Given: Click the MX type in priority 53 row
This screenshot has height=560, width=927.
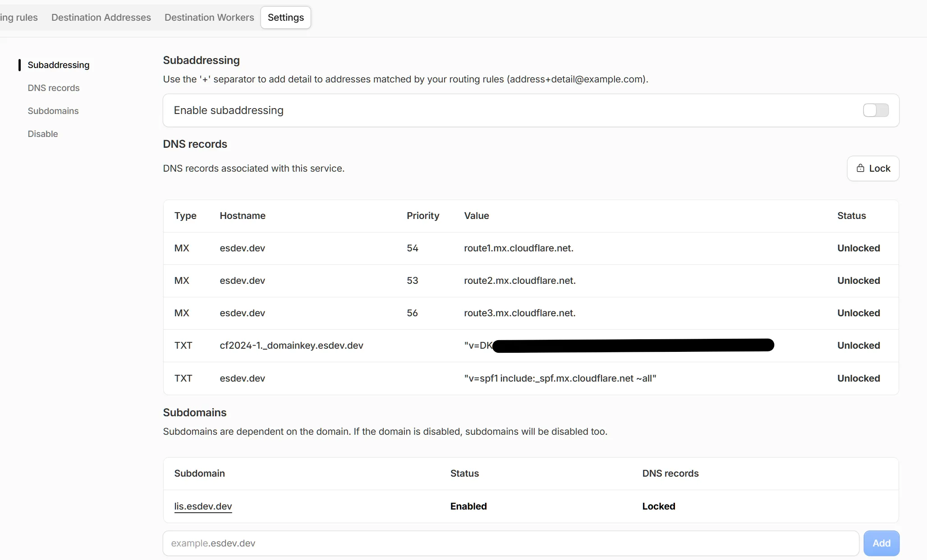Looking at the screenshot, I should tap(182, 281).
